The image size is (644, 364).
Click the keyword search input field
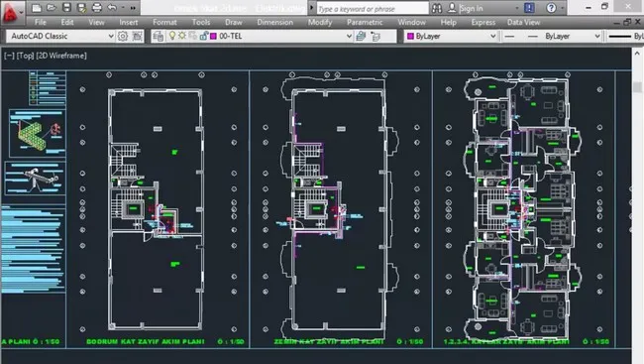tap(373, 8)
